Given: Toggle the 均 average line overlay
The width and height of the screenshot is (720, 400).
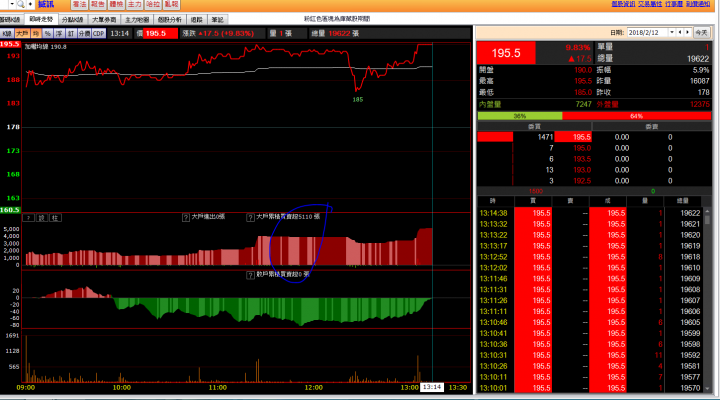Looking at the screenshot, I should [36, 34].
